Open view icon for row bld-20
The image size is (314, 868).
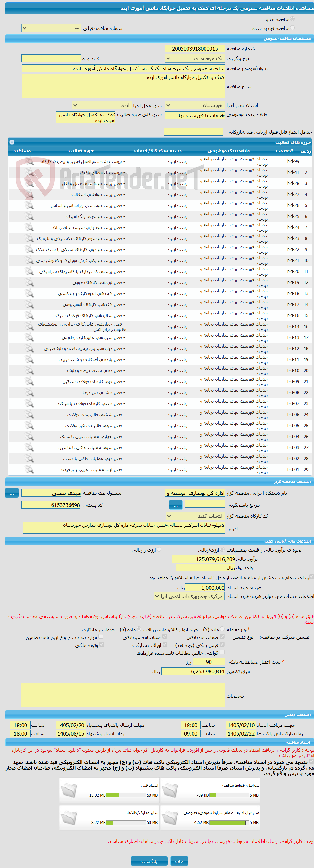coord(29,271)
